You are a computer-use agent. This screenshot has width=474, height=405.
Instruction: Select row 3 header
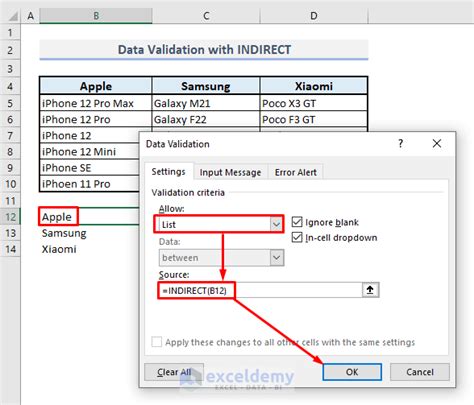10,69
